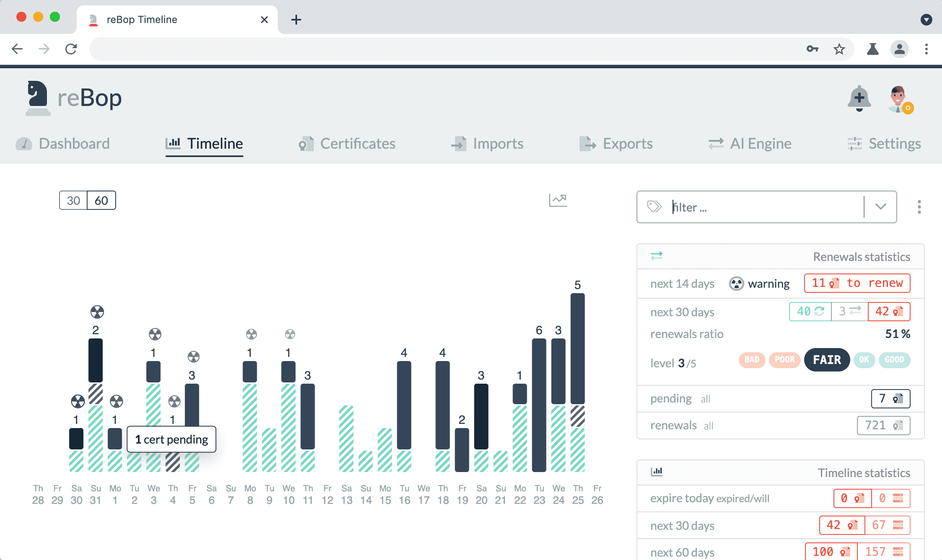Click the trend line chart icon

558,200
